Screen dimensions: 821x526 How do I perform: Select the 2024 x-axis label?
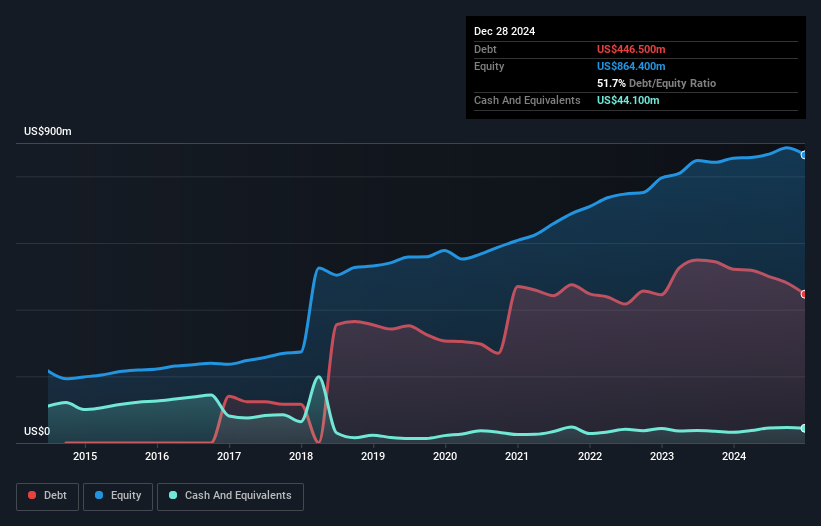pyautogui.click(x=734, y=456)
